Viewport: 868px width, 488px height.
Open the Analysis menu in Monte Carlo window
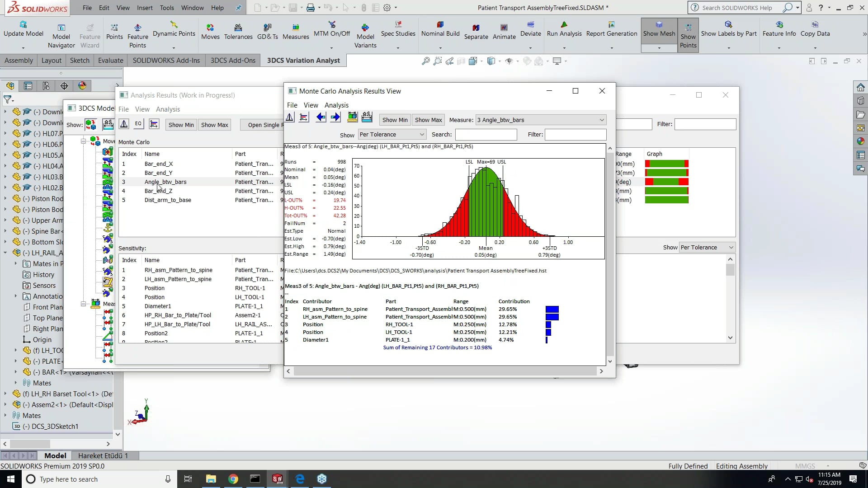coord(336,105)
